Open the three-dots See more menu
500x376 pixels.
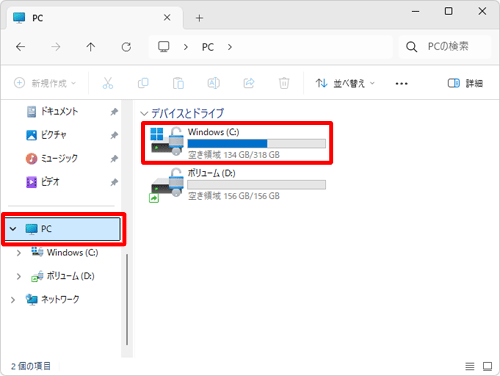(401, 83)
